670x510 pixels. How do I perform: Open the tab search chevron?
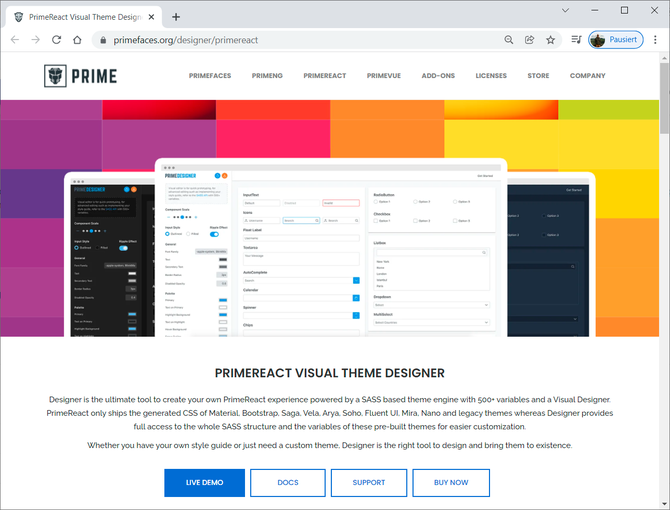(x=565, y=10)
